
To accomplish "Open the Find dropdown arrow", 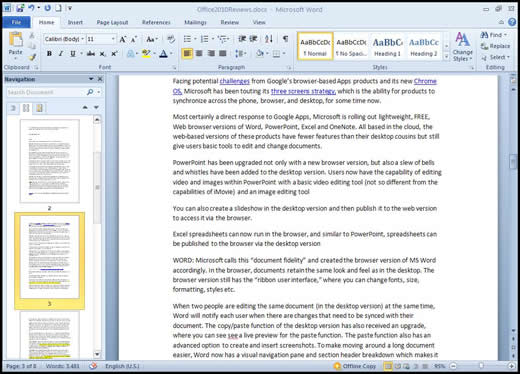I will coord(505,35).
